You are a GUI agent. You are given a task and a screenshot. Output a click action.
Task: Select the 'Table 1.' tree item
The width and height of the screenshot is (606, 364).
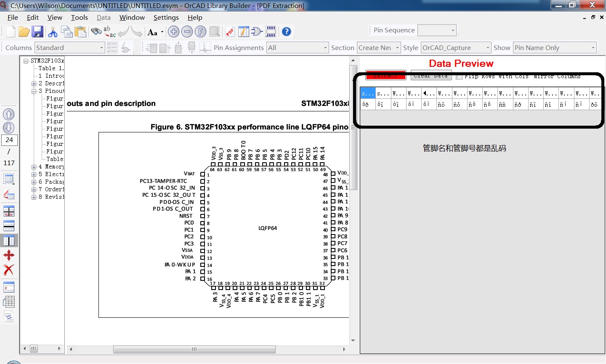pos(51,68)
